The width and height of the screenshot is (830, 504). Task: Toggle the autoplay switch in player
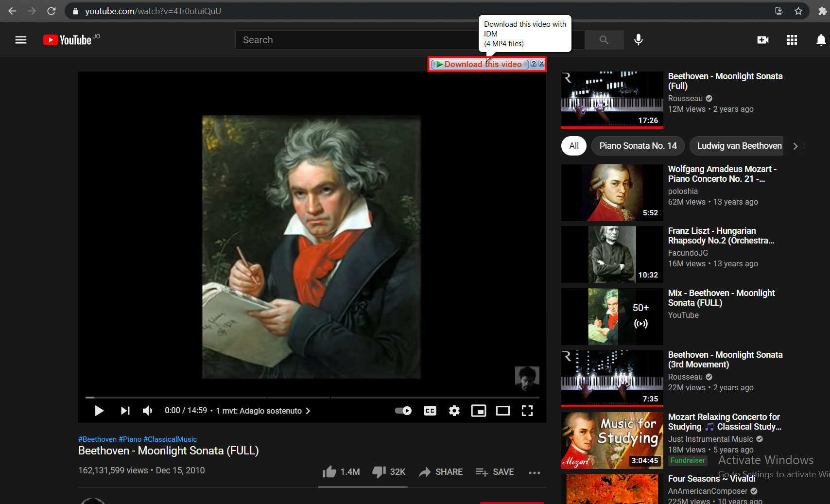pyautogui.click(x=403, y=411)
